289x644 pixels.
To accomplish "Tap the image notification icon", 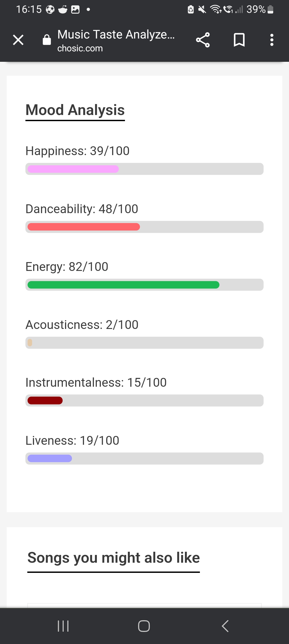I will pos(75,10).
